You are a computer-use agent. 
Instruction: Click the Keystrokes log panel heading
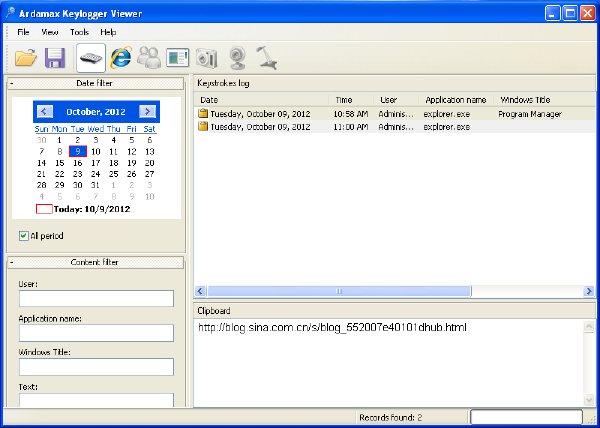pos(223,83)
